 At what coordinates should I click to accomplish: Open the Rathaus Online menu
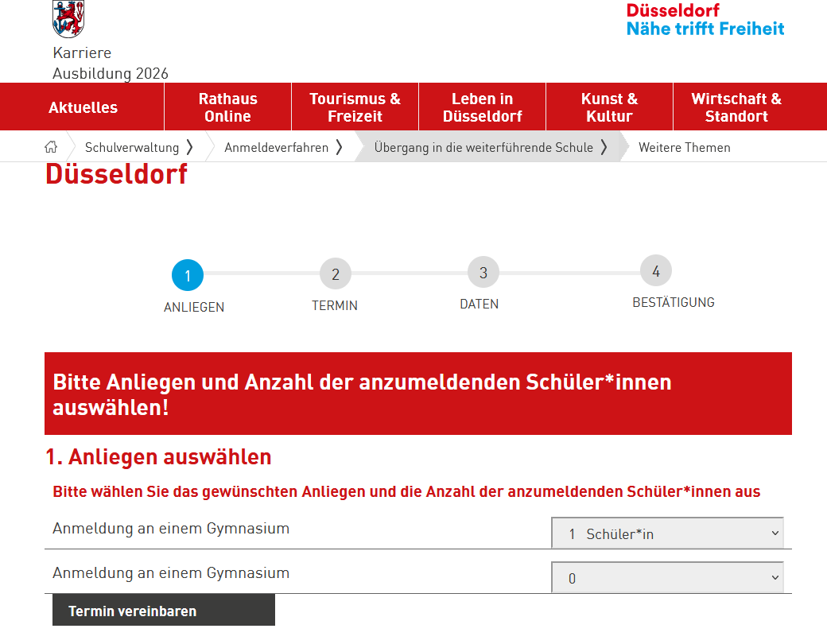pyautogui.click(x=227, y=107)
